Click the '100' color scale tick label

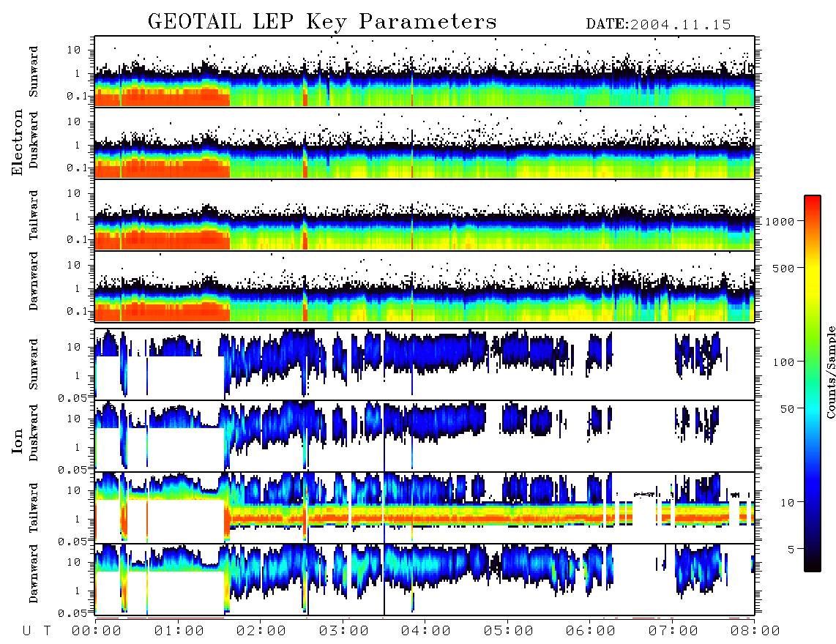783,362
